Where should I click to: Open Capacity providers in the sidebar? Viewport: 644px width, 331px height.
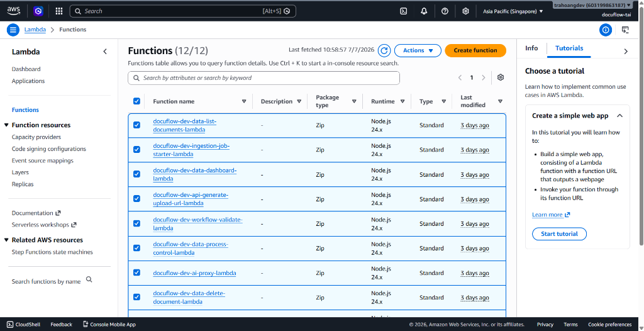point(36,137)
